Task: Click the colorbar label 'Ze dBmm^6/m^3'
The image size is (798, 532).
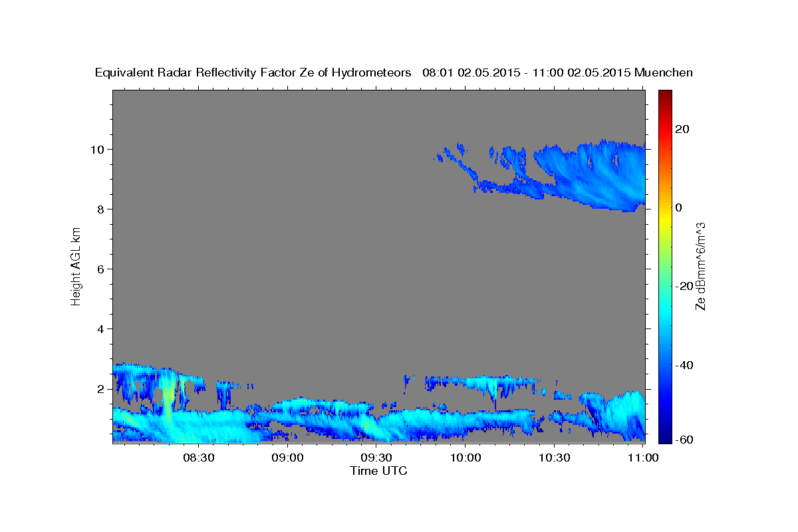Action: (700, 266)
